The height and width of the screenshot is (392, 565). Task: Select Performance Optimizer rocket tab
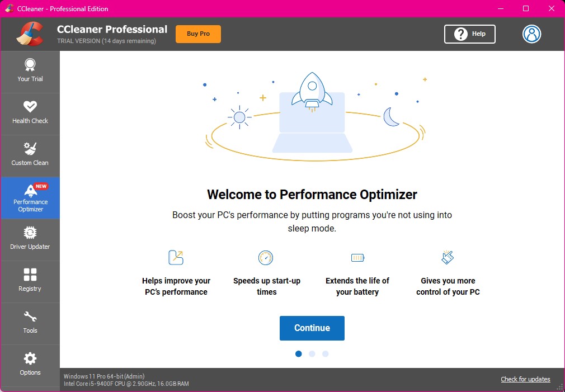[30, 197]
